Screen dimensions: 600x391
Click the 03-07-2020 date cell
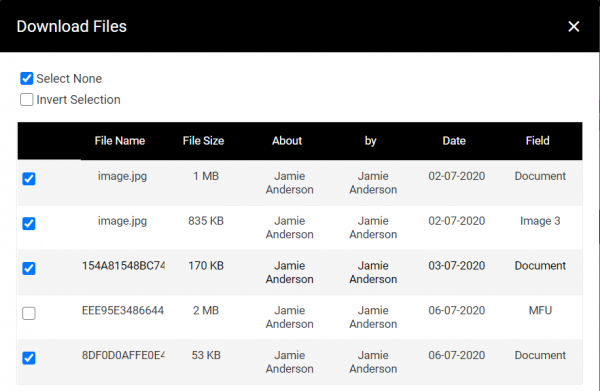(457, 266)
